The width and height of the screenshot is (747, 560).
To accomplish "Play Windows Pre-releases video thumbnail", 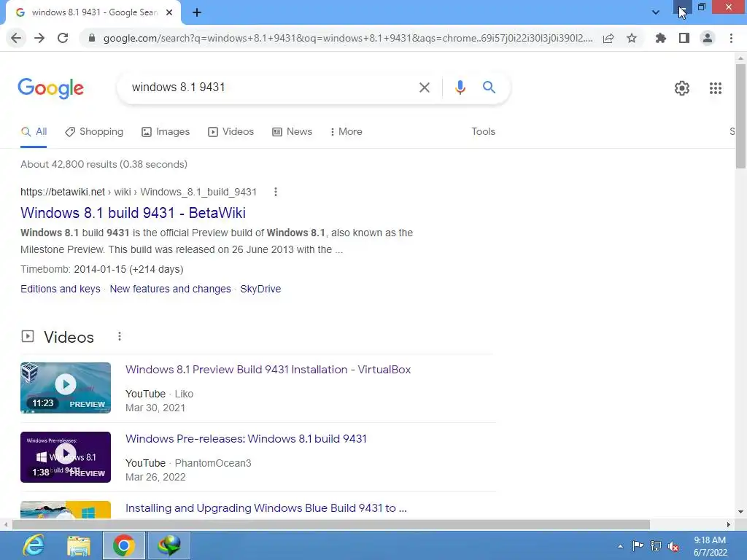I will (66, 457).
